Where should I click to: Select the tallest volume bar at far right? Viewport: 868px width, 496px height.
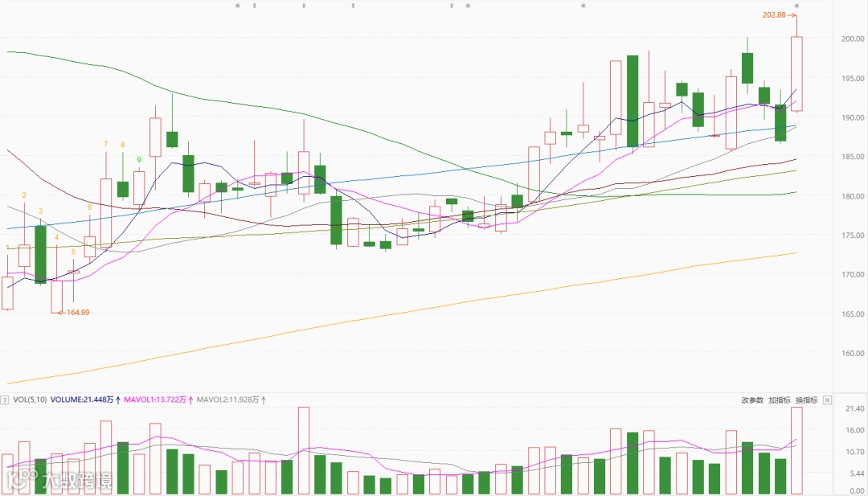pyautogui.click(x=796, y=451)
